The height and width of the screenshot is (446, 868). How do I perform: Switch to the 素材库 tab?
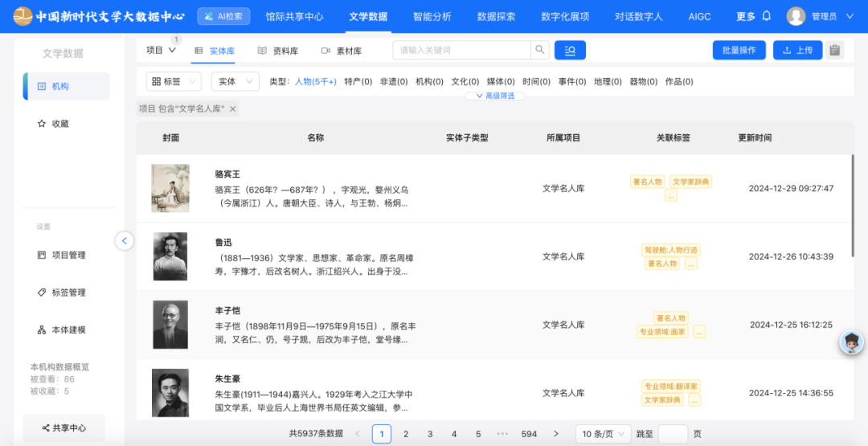click(342, 51)
